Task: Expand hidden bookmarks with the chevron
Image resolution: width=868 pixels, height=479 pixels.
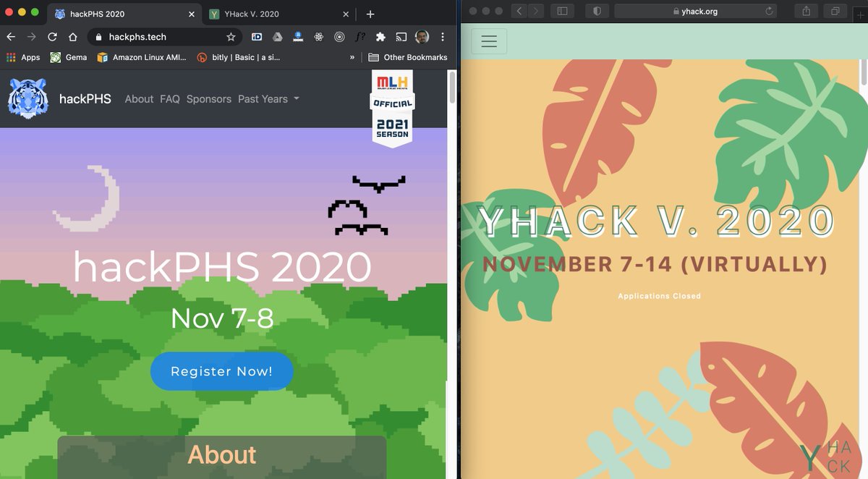Action: (x=352, y=57)
